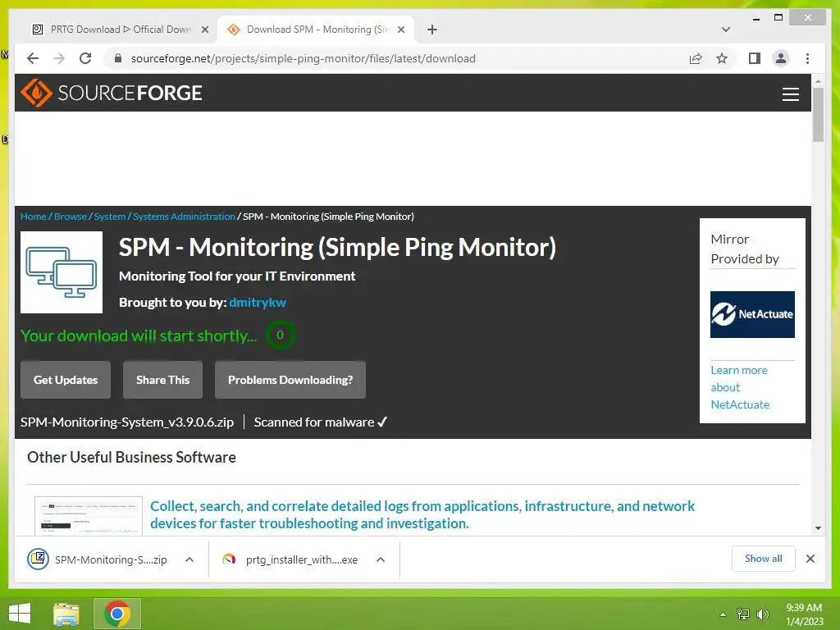This screenshot has width=840, height=630.
Task: Go back to the previous page
Action: pos(33,58)
